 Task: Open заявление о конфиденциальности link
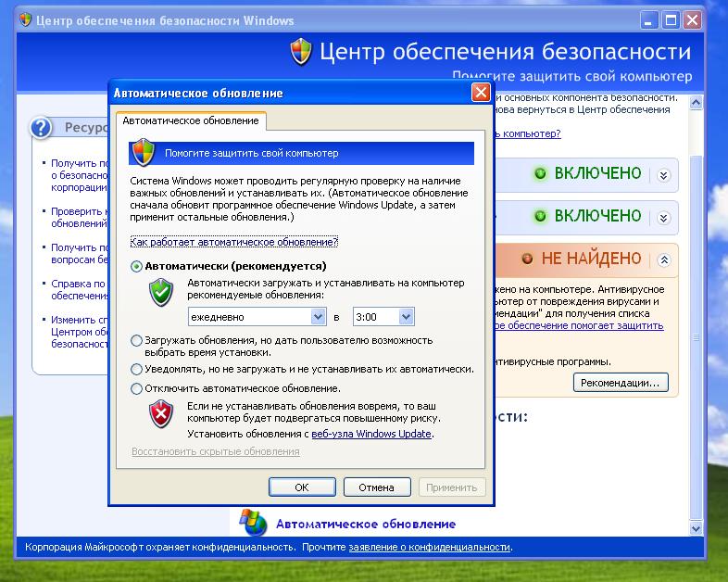430,547
